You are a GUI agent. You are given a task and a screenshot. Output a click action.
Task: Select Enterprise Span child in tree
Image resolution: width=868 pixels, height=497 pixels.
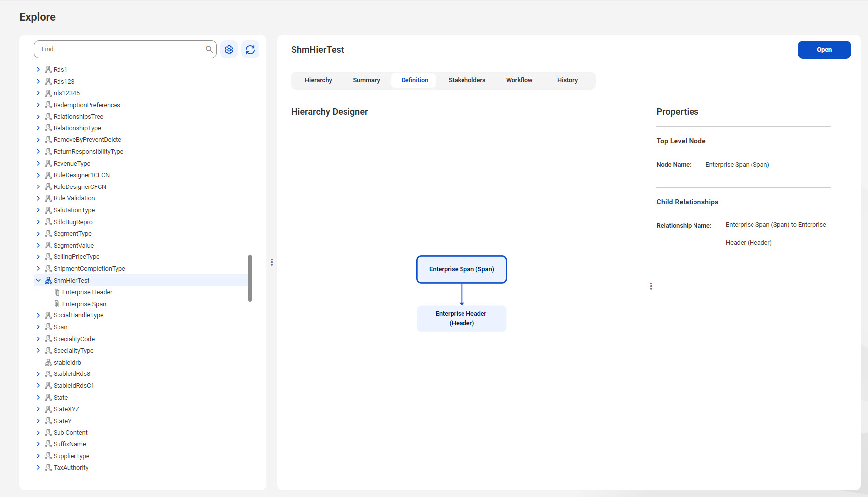(84, 304)
